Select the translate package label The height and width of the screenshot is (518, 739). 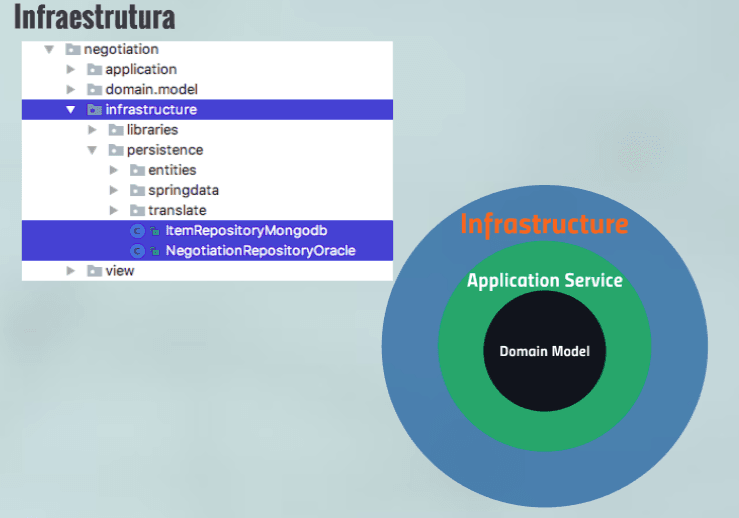pos(177,210)
